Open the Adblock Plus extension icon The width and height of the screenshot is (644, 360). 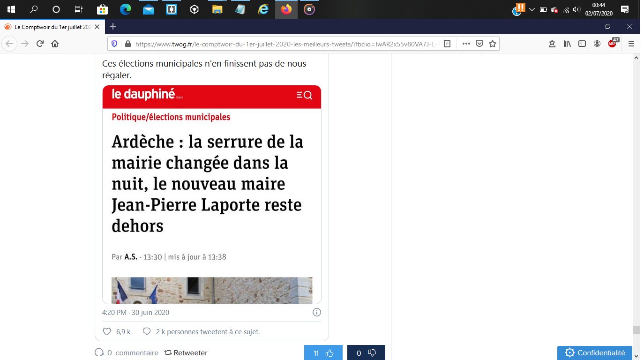[613, 44]
